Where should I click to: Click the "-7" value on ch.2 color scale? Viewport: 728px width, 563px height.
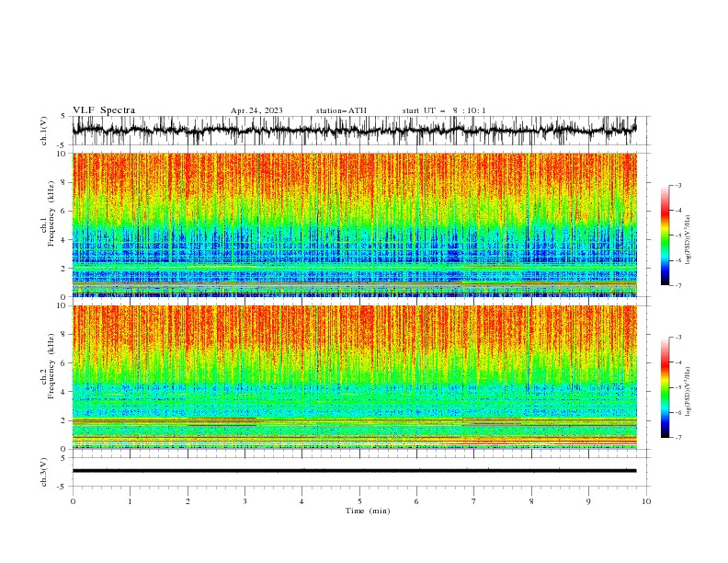tap(677, 438)
